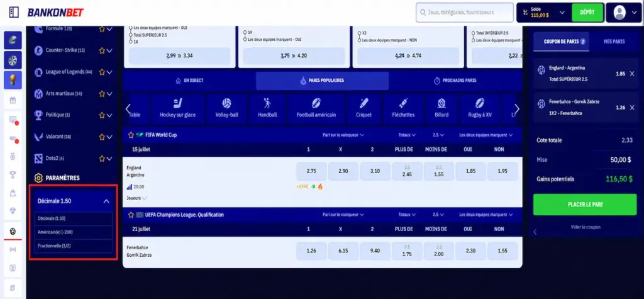Open COUPON DE PARIS tab
Viewport: 644px width, 299px height.
[x=561, y=42]
